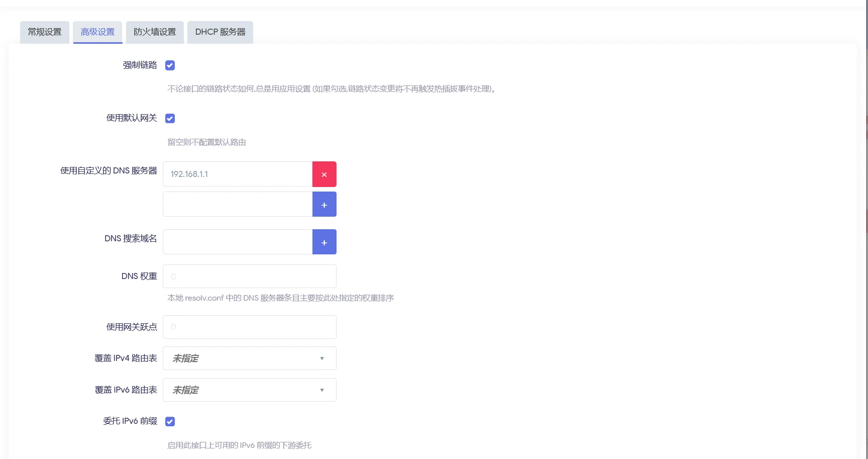Image resolution: width=868 pixels, height=459 pixels.
Task: Click the 覆盖 IPv6 路由表 label text
Action: tap(126, 390)
